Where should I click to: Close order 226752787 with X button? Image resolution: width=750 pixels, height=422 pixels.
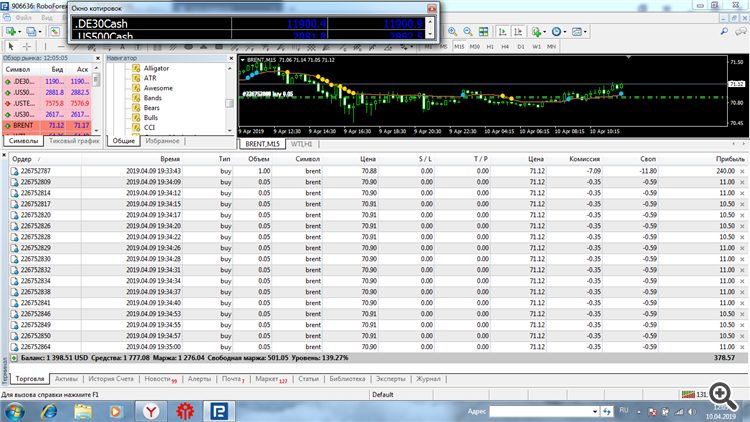(x=742, y=171)
